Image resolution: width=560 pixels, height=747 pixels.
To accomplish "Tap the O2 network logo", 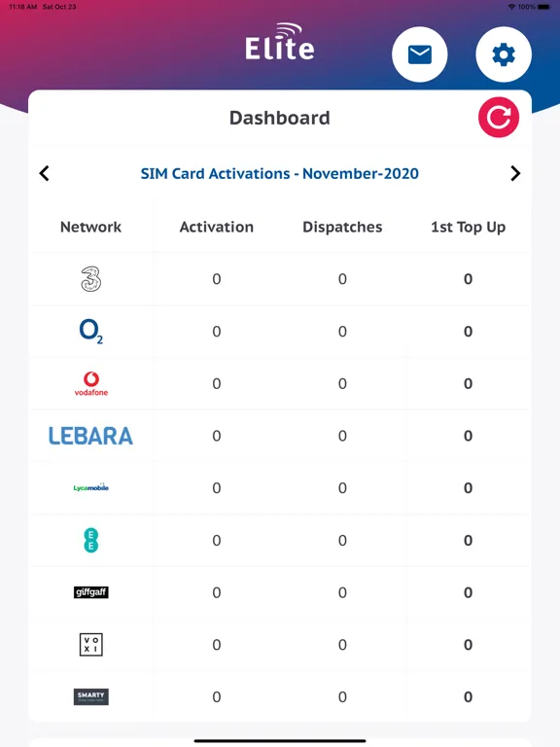I will click(91, 331).
